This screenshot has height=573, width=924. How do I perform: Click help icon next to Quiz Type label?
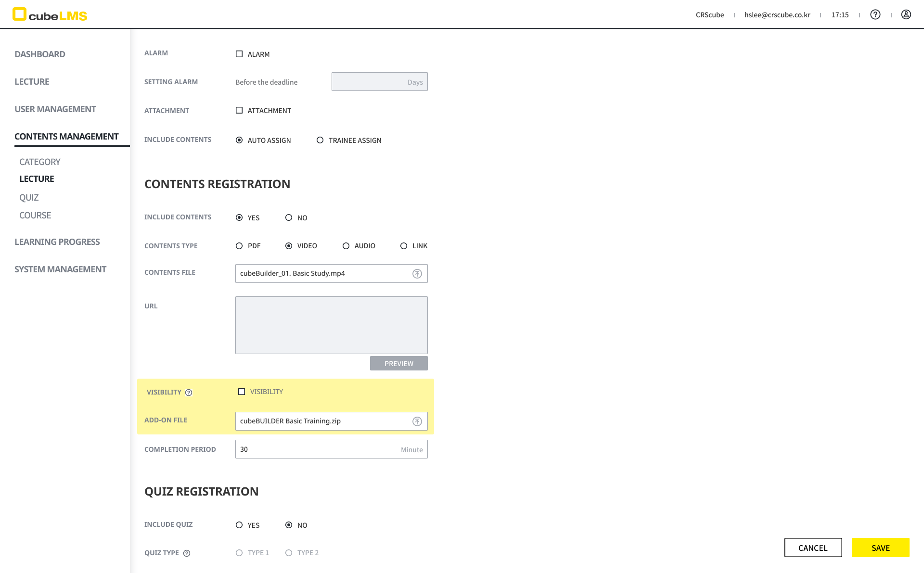(187, 553)
